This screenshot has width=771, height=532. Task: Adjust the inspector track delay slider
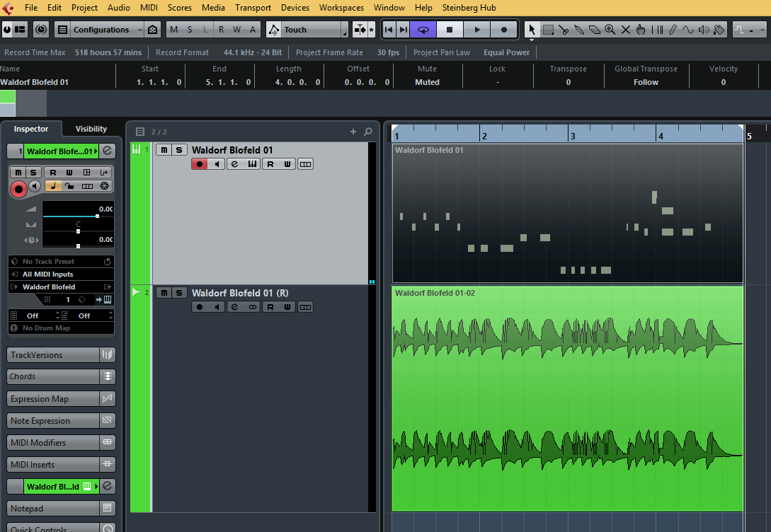click(78, 245)
